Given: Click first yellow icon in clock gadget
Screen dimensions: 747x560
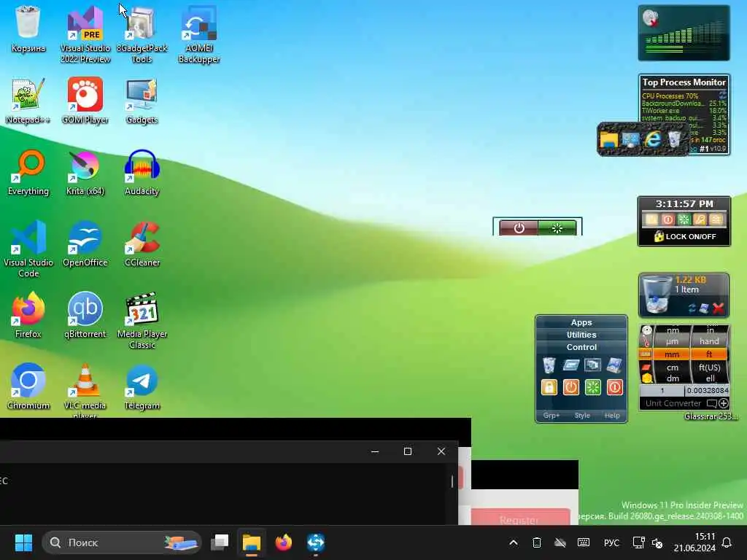Looking at the screenshot, I should pyautogui.click(x=651, y=219).
